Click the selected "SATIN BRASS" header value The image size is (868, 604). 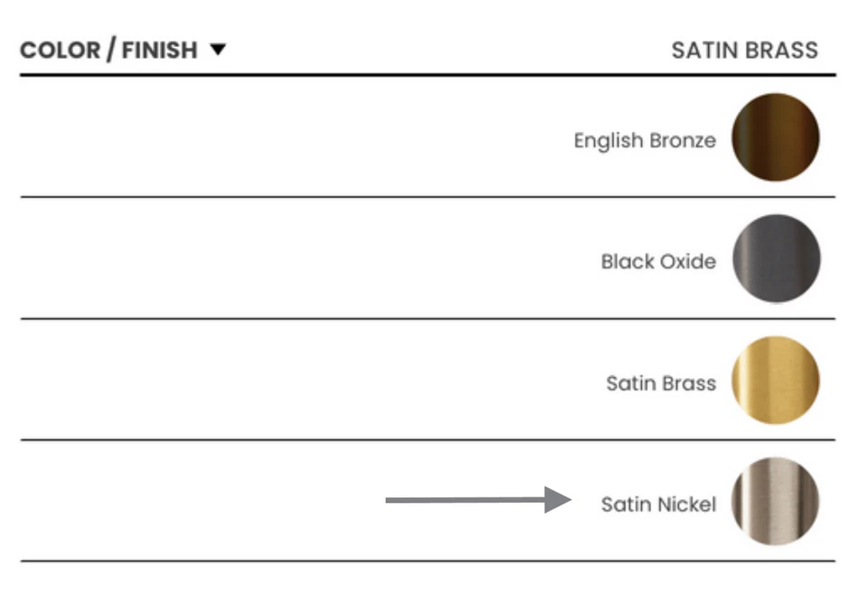tap(744, 50)
